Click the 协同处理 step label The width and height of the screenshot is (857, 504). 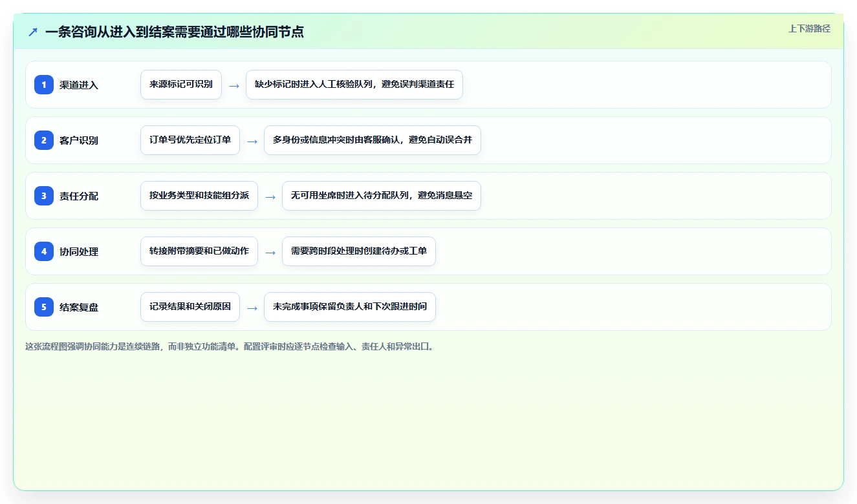pyautogui.click(x=79, y=251)
